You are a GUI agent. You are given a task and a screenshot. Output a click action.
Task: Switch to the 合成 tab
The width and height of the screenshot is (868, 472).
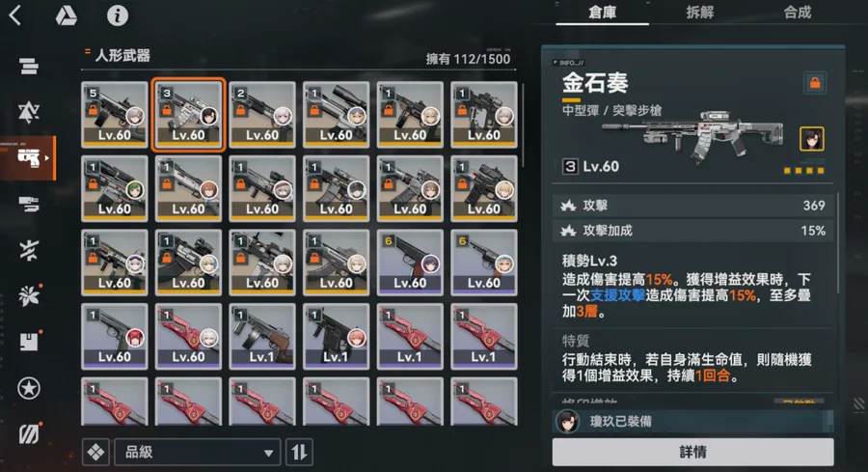coord(798,13)
